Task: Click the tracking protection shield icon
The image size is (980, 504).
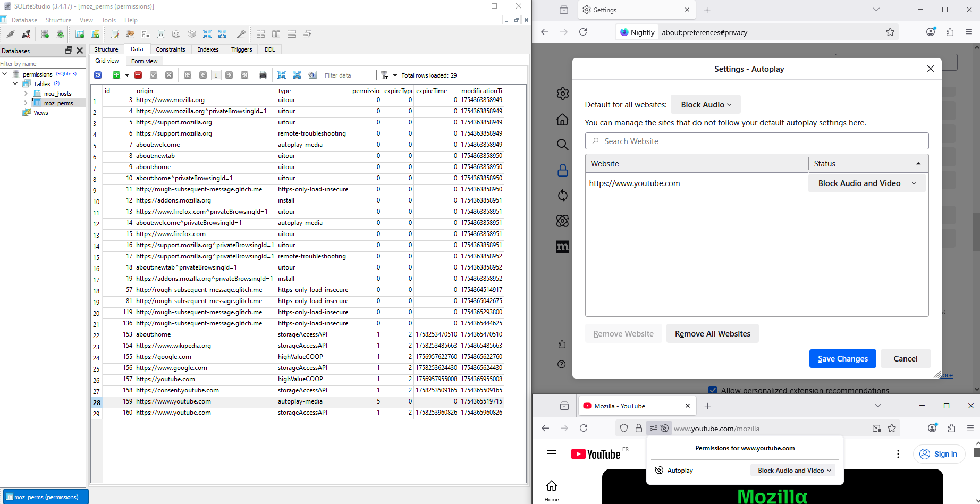Action: click(x=624, y=428)
